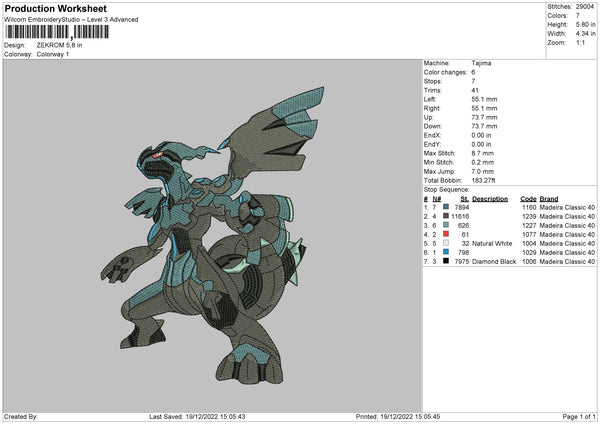Screen dimensions: 600x424
Task: Click the blue swatch for stop 6
Action: click(446, 252)
